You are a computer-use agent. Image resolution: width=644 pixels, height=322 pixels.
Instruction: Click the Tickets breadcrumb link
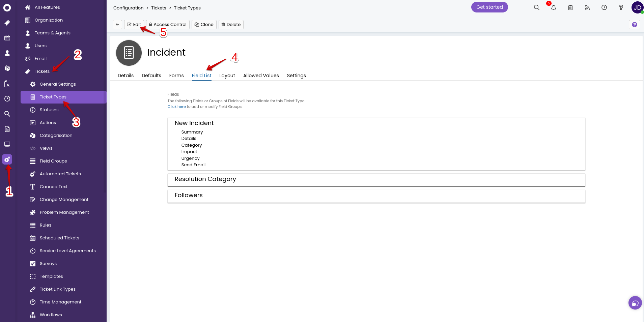pyautogui.click(x=159, y=8)
